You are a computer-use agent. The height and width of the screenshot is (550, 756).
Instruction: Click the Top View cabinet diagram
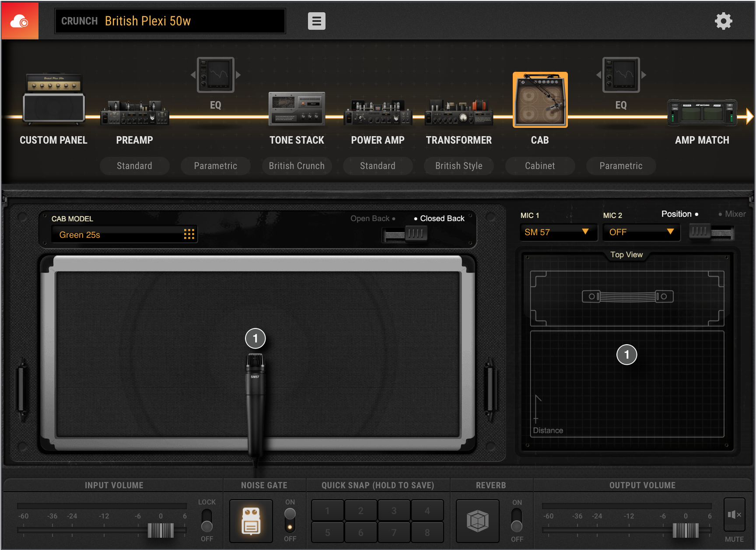tap(627, 298)
